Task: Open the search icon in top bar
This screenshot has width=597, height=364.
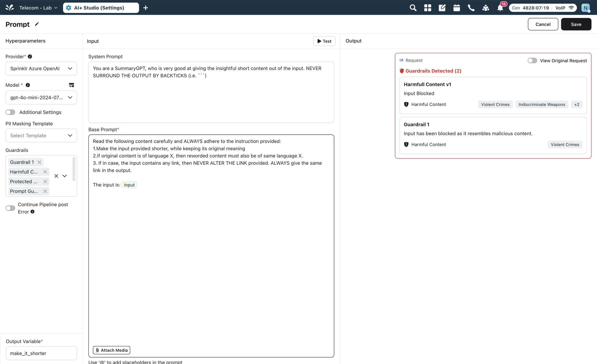Action: tap(413, 8)
